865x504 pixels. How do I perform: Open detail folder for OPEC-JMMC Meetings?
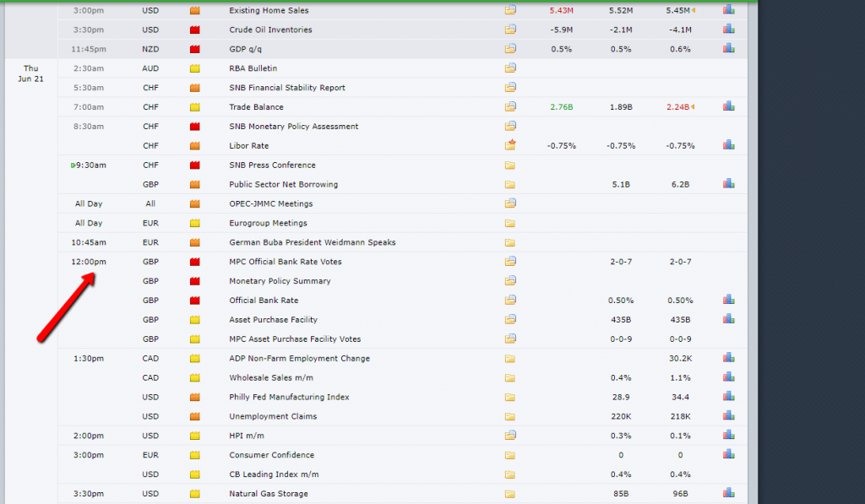pyautogui.click(x=510, y=203)
